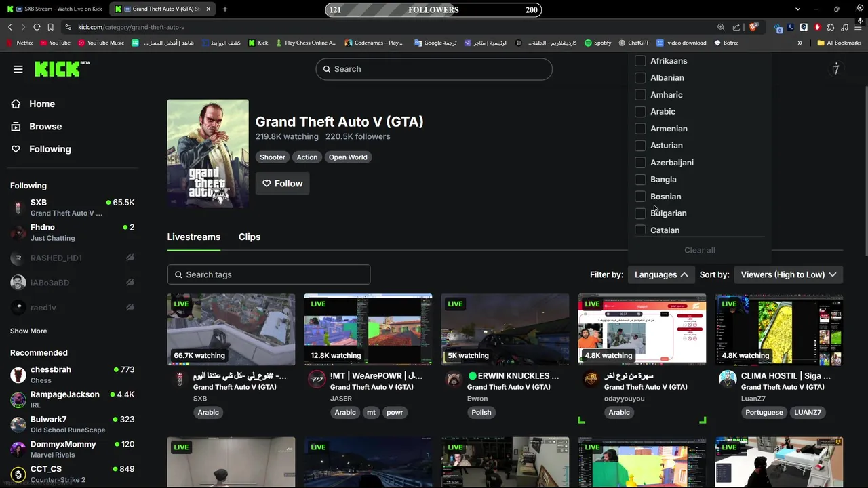Check the Azerbaijani language checkbox
Viewport: 868px width, 488px height.
point(640,163)
